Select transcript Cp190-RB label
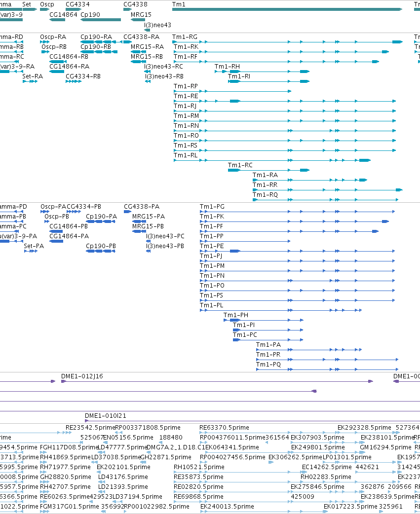This screenshot has height=514, width=420. [96, 47]
